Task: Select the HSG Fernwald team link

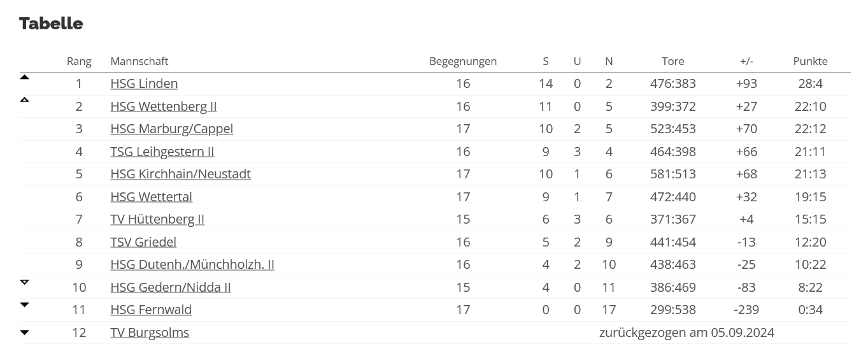Action: [x=151, y=310]
